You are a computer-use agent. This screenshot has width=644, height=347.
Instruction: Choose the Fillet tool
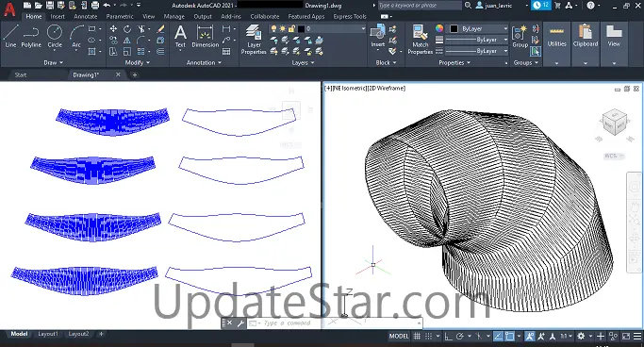[x=141, y=41]
